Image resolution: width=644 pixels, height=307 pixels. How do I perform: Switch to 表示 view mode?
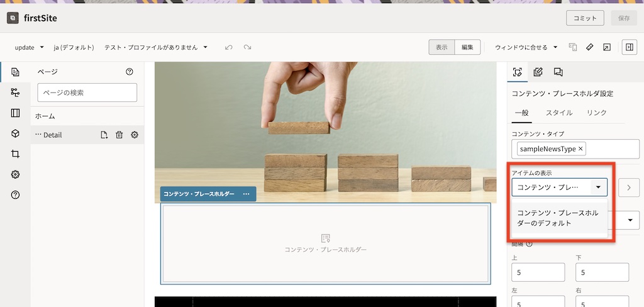pyautogui.click(x=441, y=47)
